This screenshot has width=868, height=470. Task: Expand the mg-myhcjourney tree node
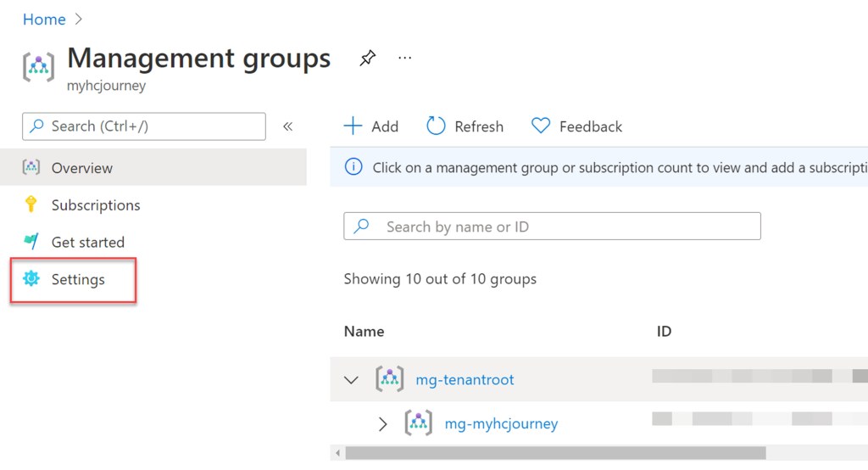pos(382,423)
